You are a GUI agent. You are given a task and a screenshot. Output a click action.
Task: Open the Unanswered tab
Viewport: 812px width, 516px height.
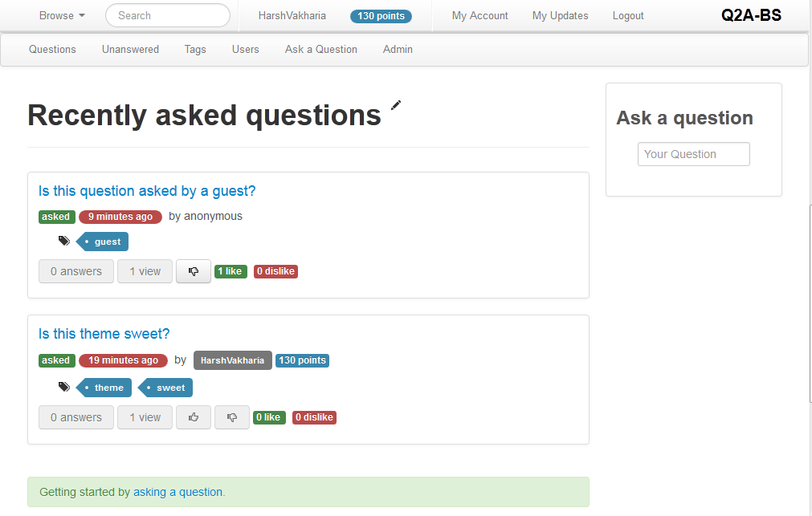(x=130, y=49)
